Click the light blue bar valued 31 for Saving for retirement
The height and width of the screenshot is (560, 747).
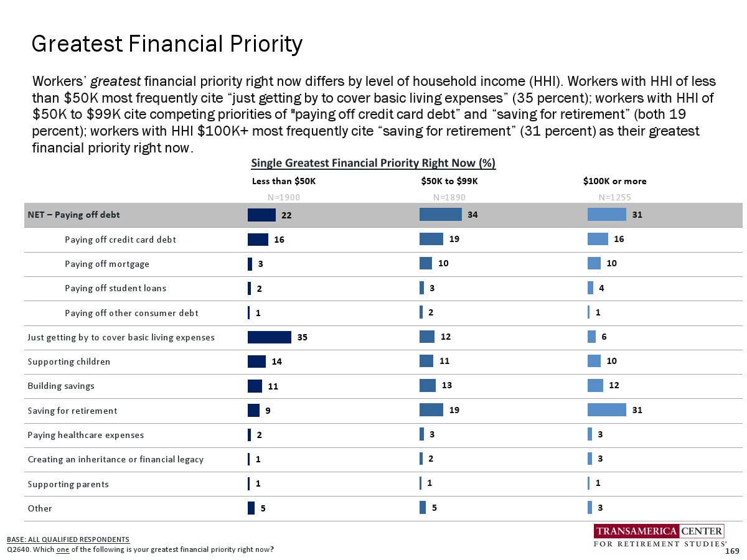pos(606,410)
